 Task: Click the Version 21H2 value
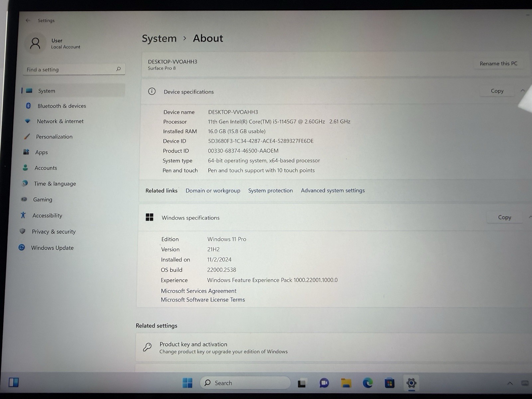coord(213,249)
